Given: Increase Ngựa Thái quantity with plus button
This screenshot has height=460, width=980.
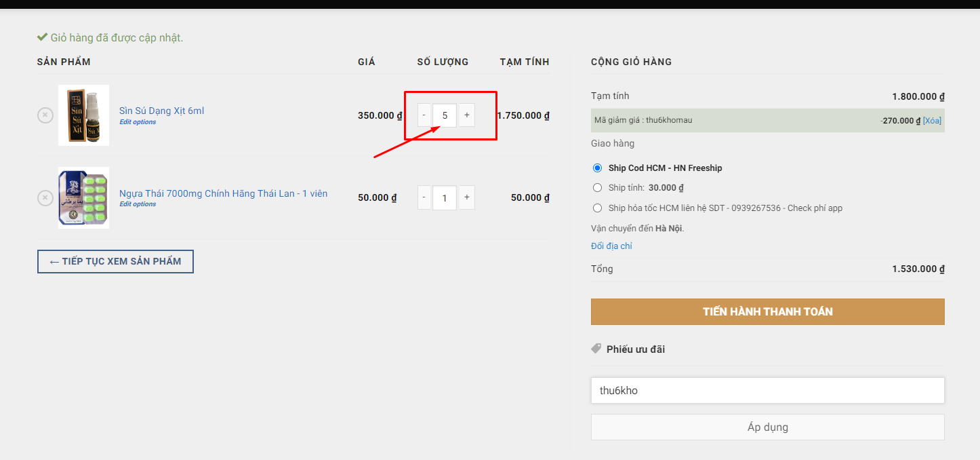Looking at the screenshot, I should (466, 197).
